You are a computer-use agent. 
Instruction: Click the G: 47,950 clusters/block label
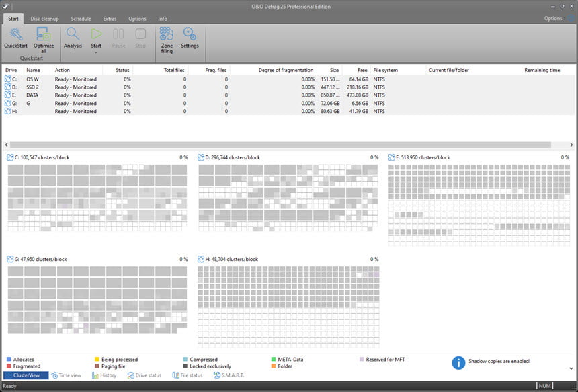(x=40, y=260)
